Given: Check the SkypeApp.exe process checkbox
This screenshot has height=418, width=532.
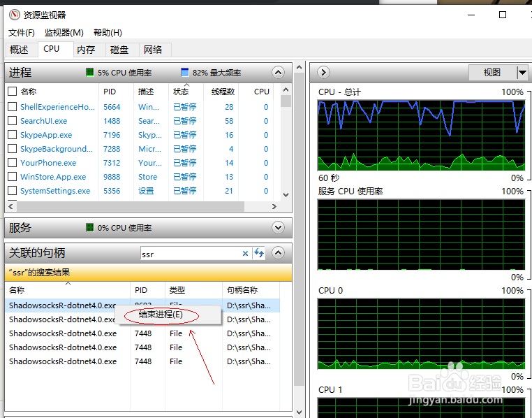Looking at the screenshot, I should click(x=12, y=134).
